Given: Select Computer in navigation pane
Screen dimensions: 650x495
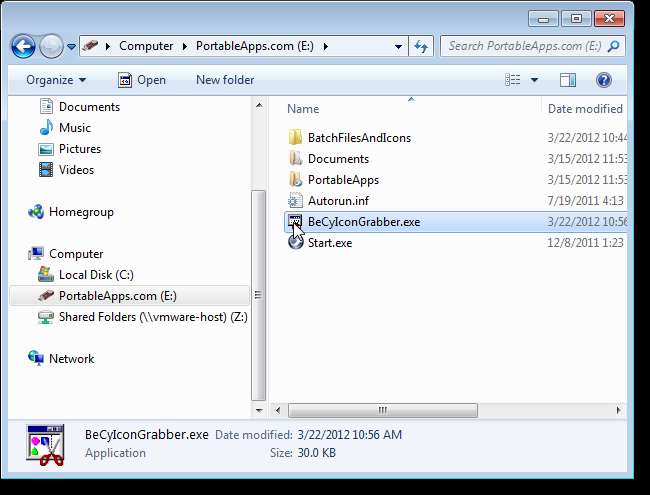Looking at the screenshot, I should [x=76, y=254].
